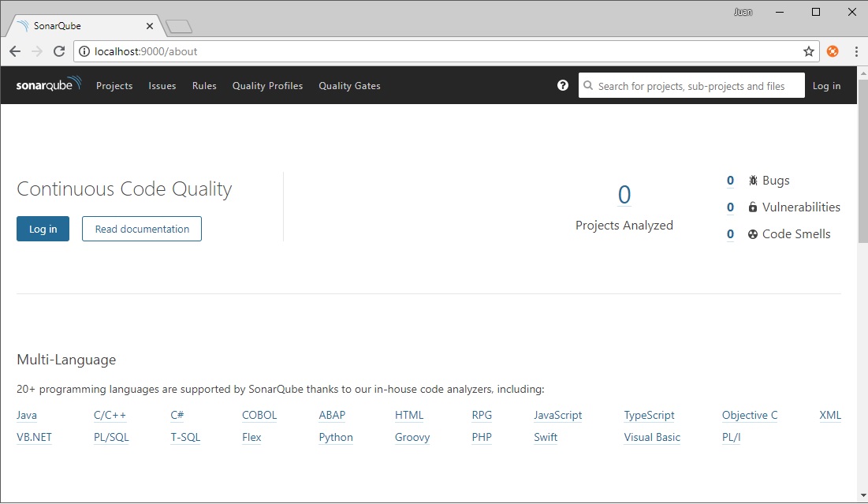Open the XML language link
The width and height of the screenshot is (868, 504).
point(830,416)
